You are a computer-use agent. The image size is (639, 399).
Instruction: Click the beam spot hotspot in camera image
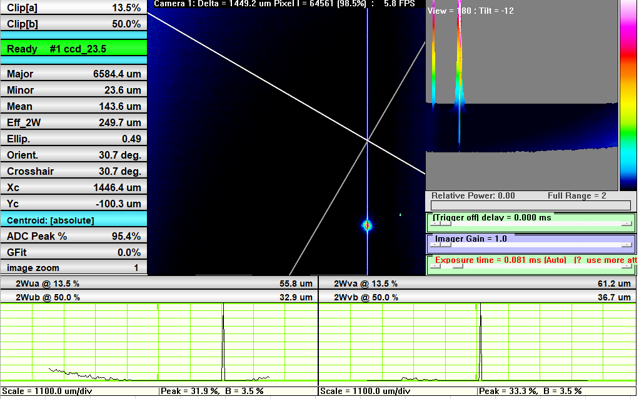click(367, 225)
